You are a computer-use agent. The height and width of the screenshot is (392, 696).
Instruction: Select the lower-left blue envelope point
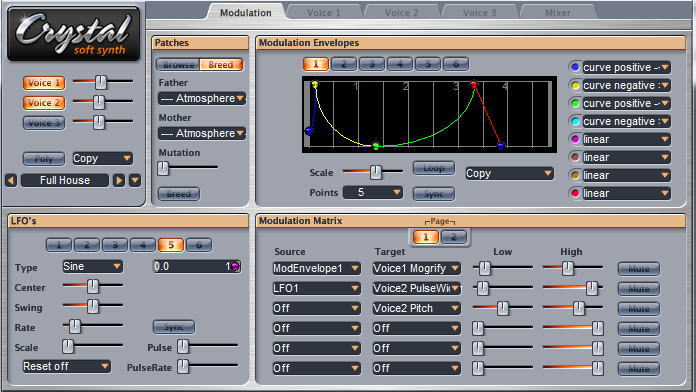pos(309,131)
